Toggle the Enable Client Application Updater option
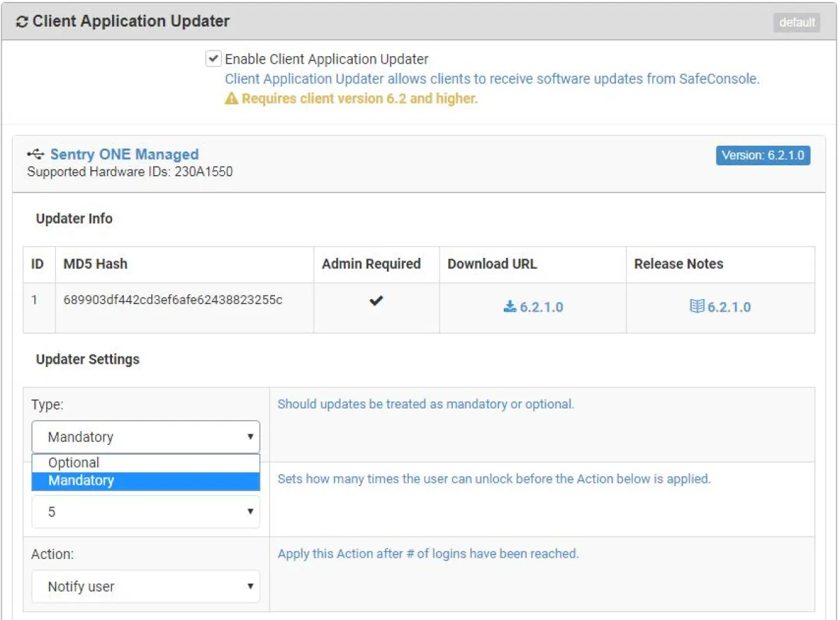 tap(213, 59)
